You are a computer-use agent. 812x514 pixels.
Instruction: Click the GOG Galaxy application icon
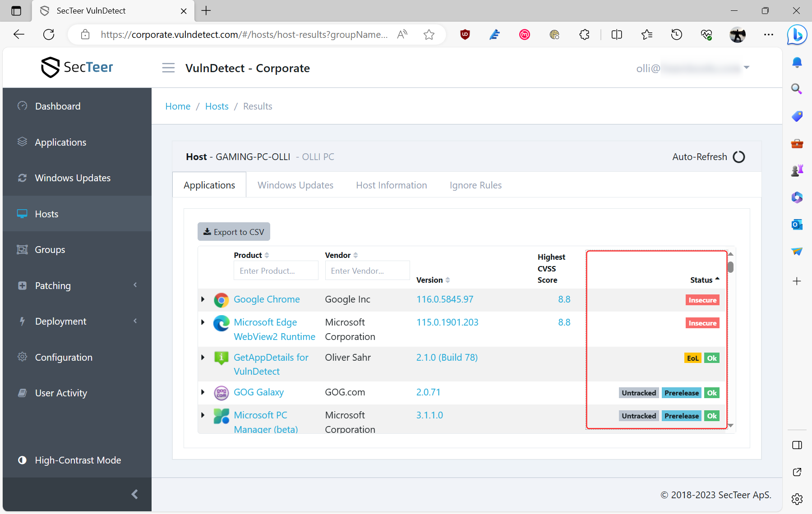(x=221, y=393)
